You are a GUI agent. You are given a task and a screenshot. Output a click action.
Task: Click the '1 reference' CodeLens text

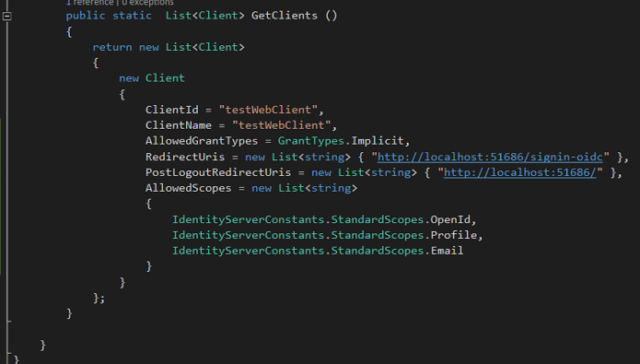[x=90, y=3]
